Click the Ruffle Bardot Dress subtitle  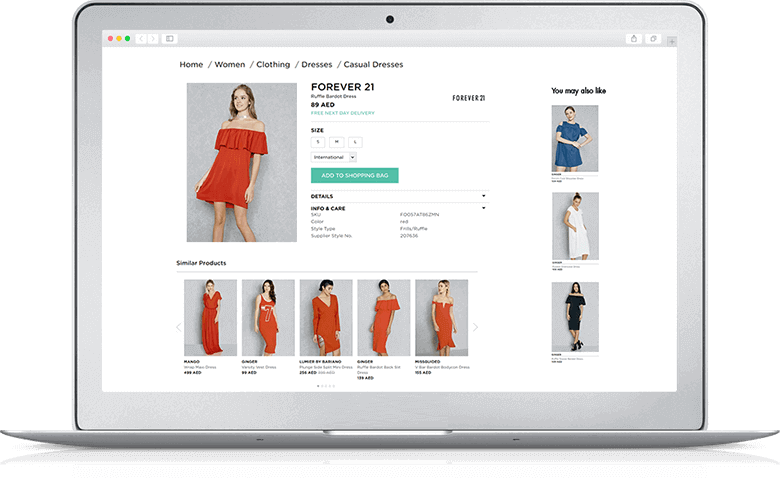pyautogui.click(x=333, y=96)
